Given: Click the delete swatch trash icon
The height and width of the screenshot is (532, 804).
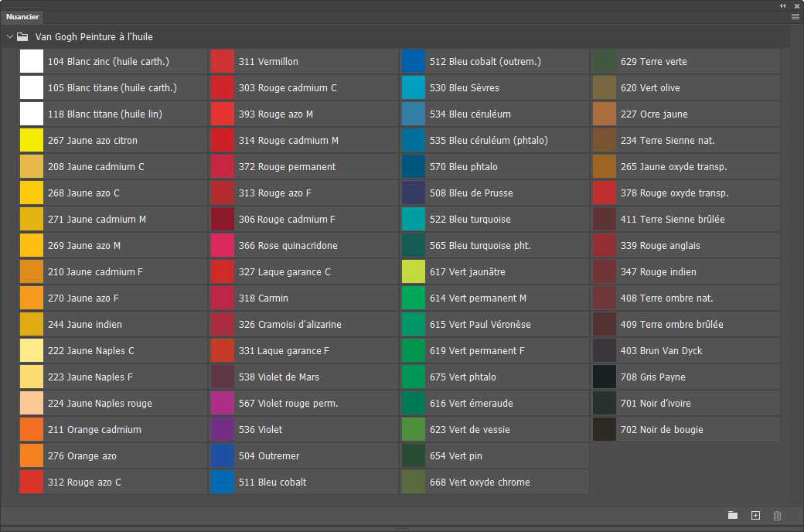Looking at the screenshot, I should tap(778, 516).
